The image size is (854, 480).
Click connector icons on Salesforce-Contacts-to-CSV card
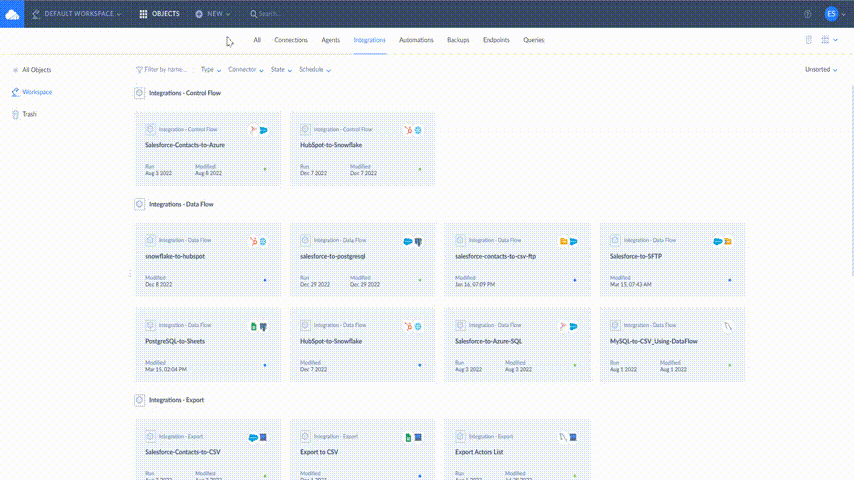click(258, 438)
